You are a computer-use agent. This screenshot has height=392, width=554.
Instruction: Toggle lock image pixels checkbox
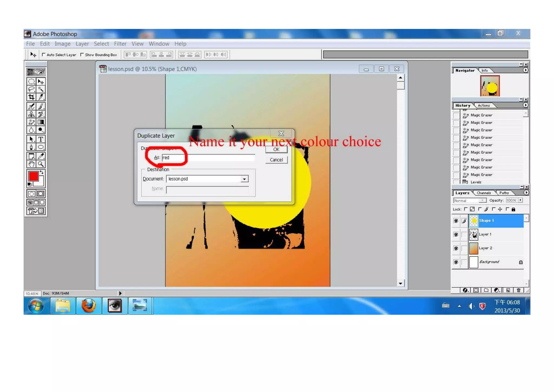tap(480, 209)
